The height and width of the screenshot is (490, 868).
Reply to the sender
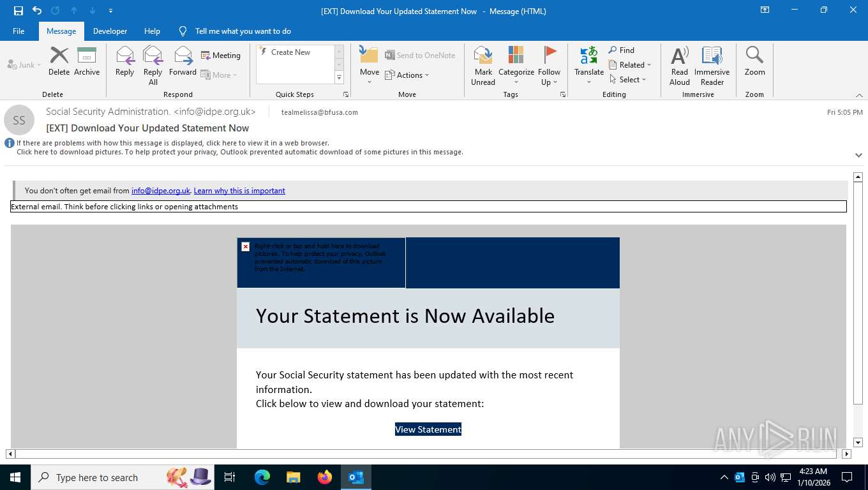click(x=124, y=61)
